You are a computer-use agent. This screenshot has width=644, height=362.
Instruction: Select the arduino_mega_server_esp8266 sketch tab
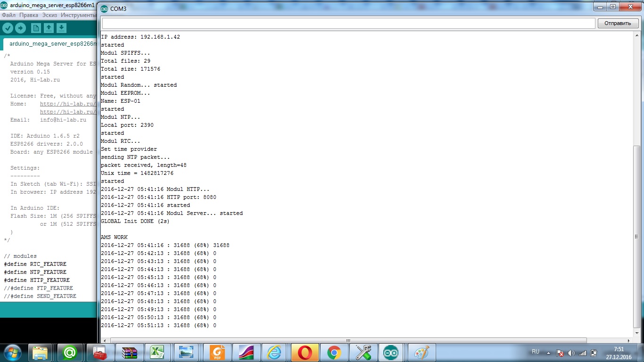(x=51, y=44)
